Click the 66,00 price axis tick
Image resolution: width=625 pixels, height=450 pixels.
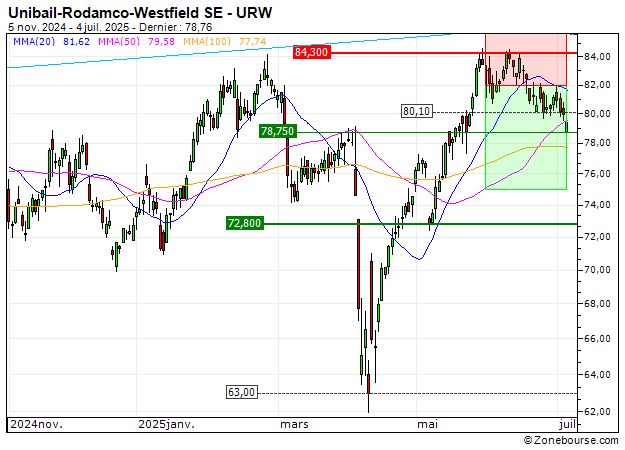pos(597,338)
